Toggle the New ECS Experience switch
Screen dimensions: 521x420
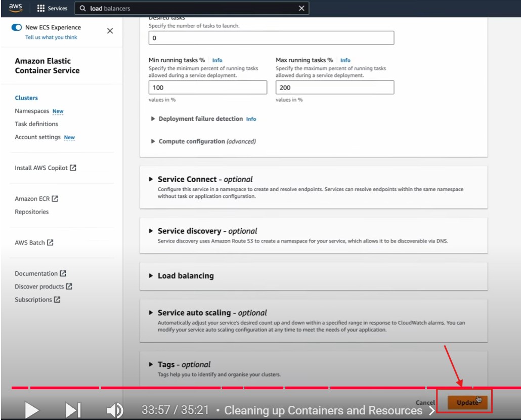point(17,28)
